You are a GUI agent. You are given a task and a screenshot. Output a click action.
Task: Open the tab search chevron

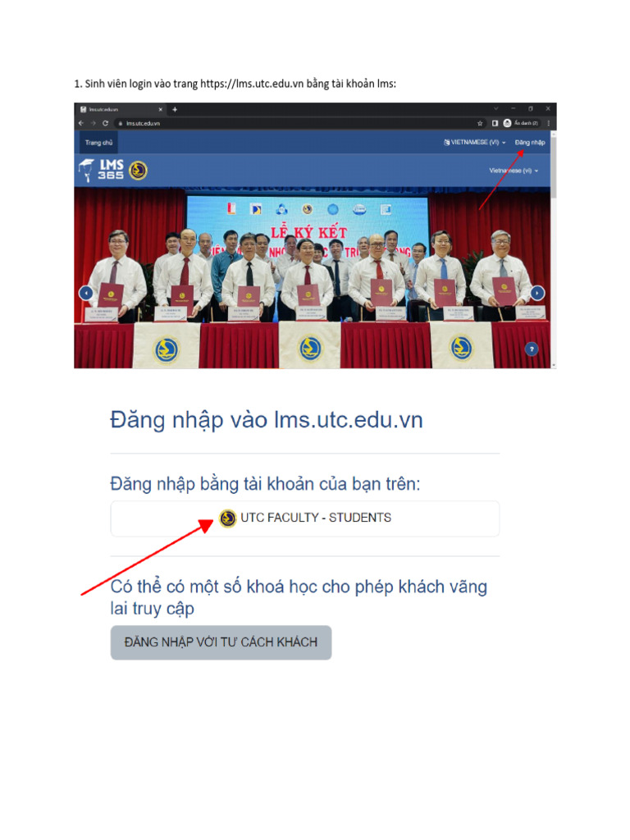click(x=496, y=109)
